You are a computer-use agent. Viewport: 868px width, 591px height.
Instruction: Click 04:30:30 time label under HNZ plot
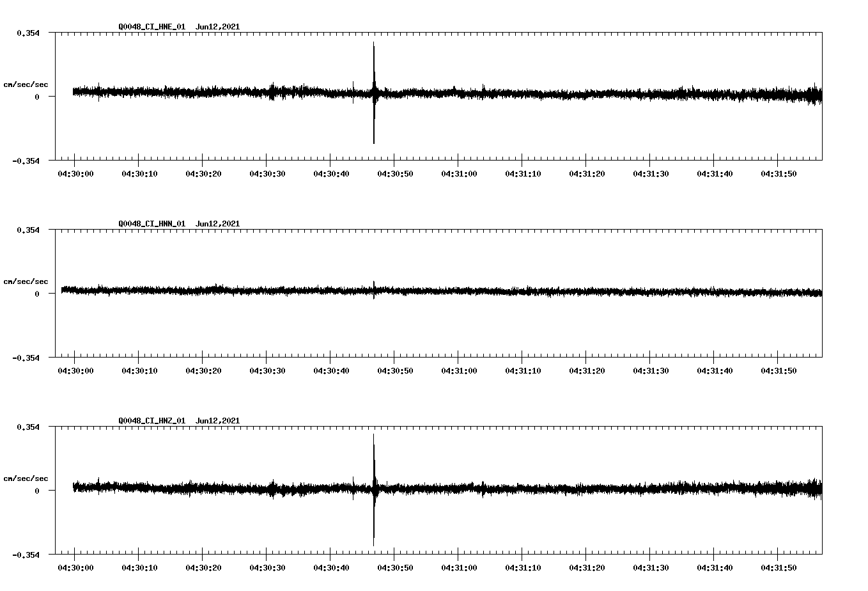[x=267, y=568]
